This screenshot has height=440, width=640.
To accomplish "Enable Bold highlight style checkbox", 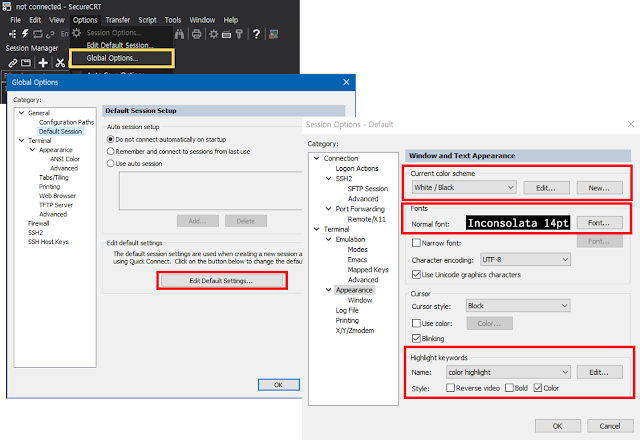I will (x=509, y=388).
